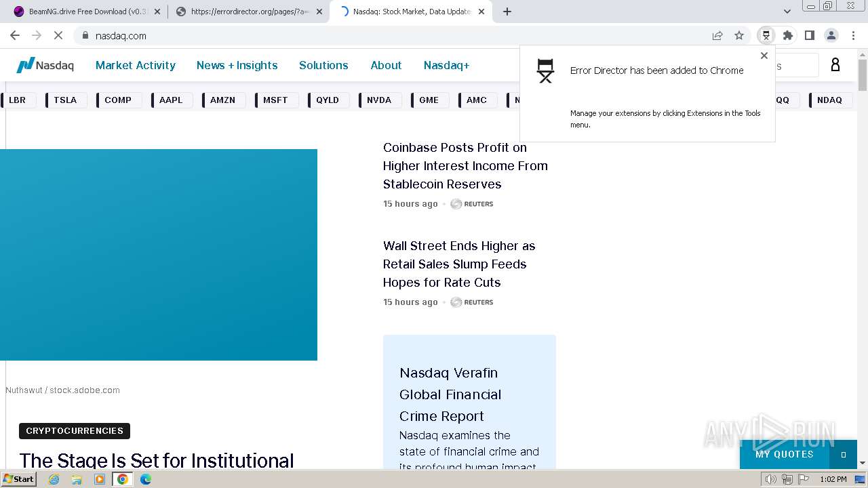Click the Nasdaq logo

click(x=45, y=65)
